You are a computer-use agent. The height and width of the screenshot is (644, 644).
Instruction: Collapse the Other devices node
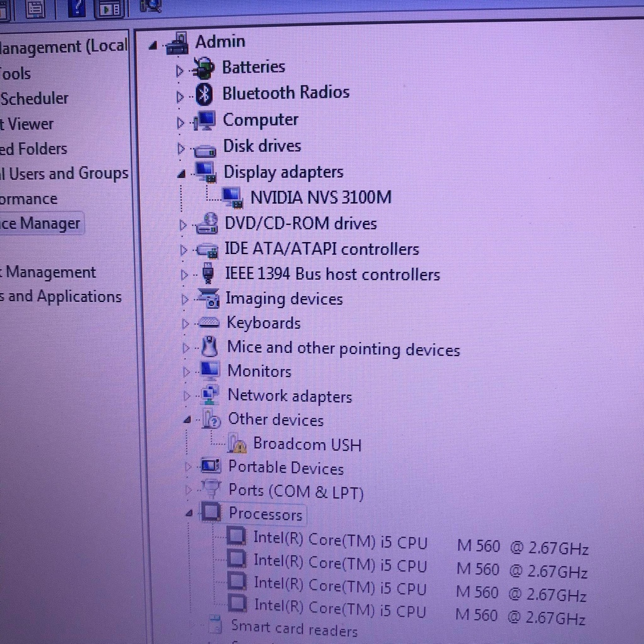tap(187, 420)
